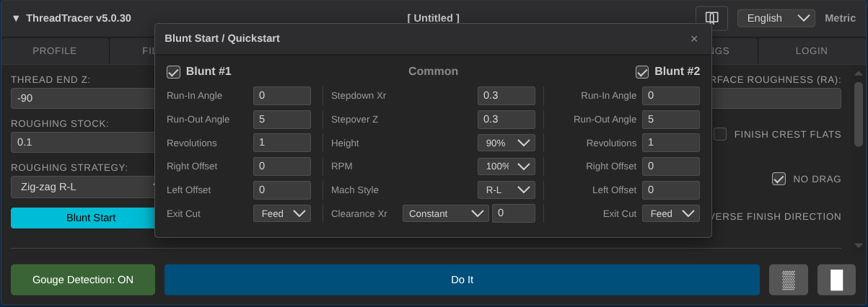Switch to the Login tab
The image size is (868, 307).
click(812, 51)
